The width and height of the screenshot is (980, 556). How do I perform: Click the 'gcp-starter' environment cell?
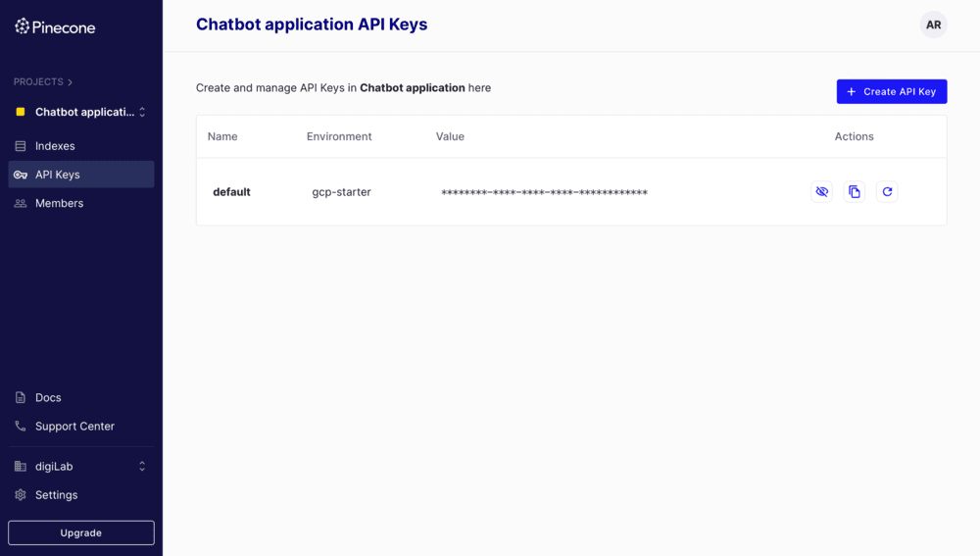pos(342,192)
